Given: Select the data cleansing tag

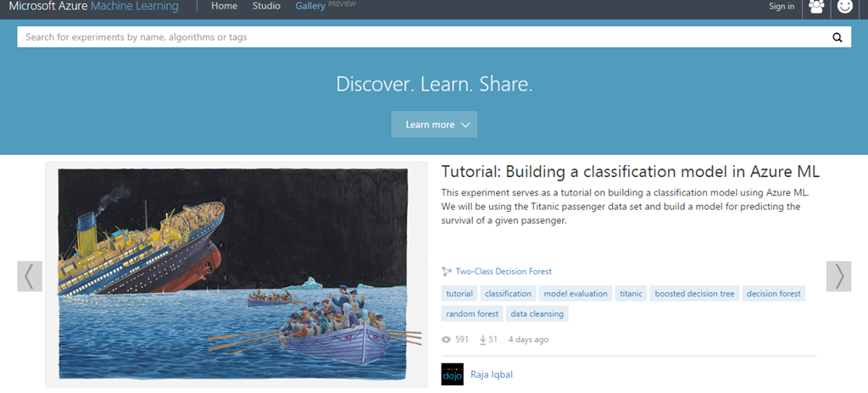Looking at the screenshot, I should pos(537,314).
